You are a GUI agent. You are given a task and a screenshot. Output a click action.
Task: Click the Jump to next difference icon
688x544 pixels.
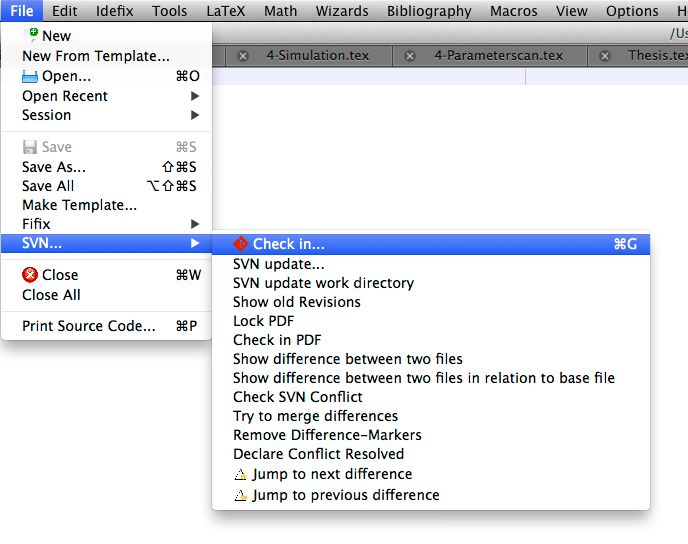coord(240,475)
